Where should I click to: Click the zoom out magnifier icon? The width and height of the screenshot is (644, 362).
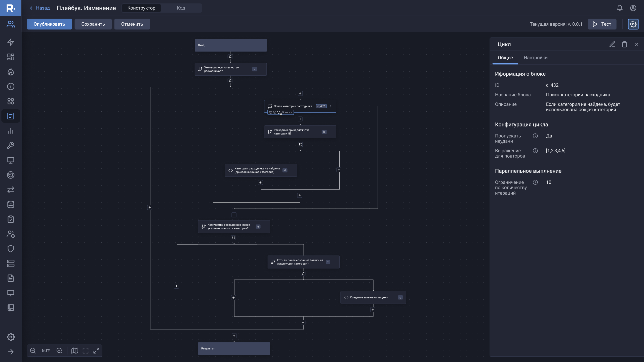point(33,351)
